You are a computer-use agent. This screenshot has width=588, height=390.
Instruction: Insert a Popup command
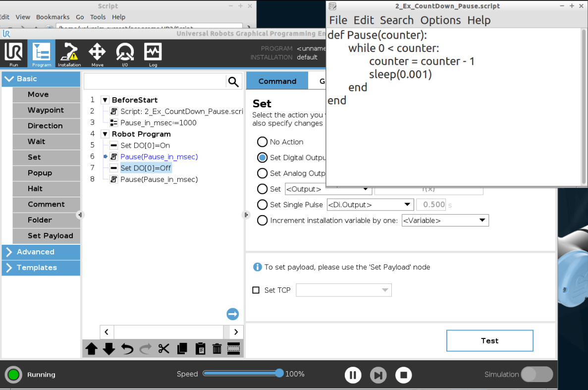point(47,173)
